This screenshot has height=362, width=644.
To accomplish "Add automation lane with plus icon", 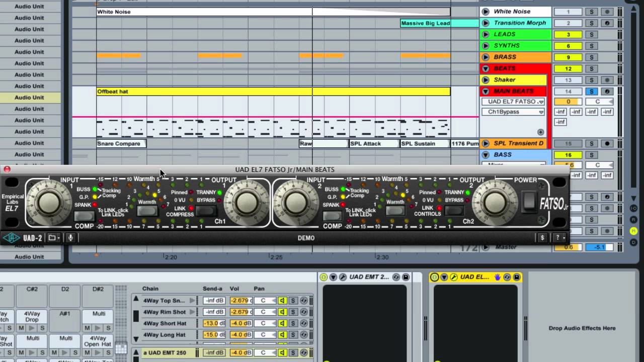I will [x=540, y=132].
